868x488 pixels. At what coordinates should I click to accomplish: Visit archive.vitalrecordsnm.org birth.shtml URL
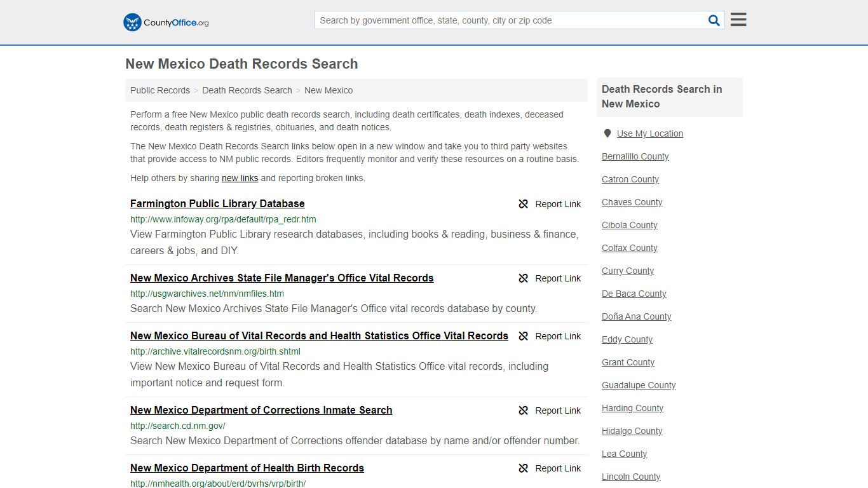pos(215,351)
